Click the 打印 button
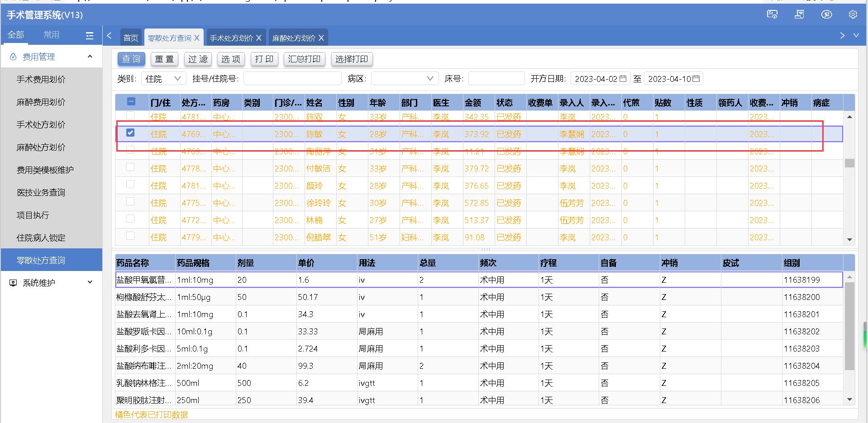This screenshot has width=868, height=423. click(264, 59)
